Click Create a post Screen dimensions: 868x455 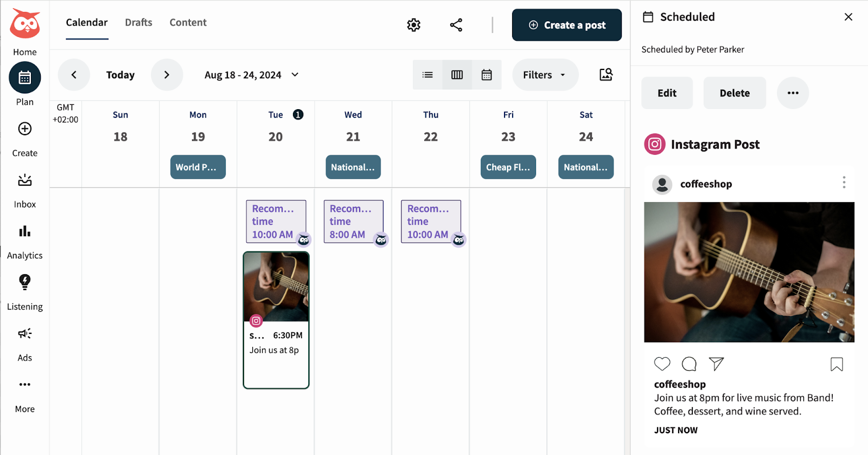point(566,24)
